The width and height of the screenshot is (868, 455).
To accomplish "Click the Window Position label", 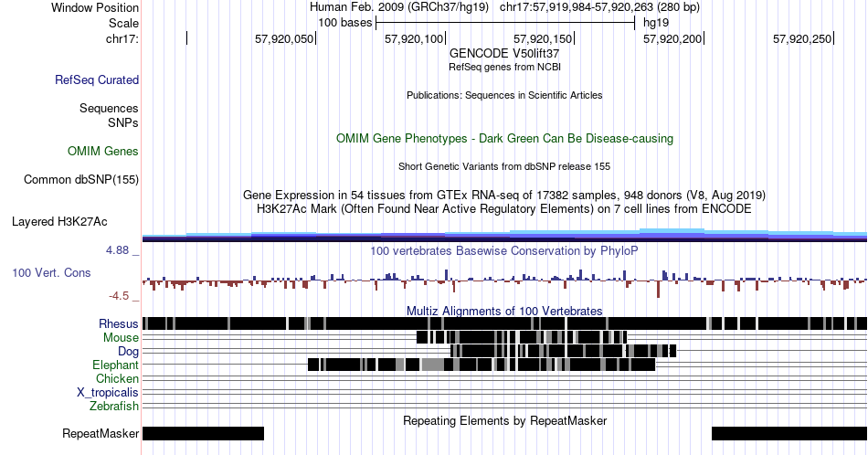I will tap(95, 7).
